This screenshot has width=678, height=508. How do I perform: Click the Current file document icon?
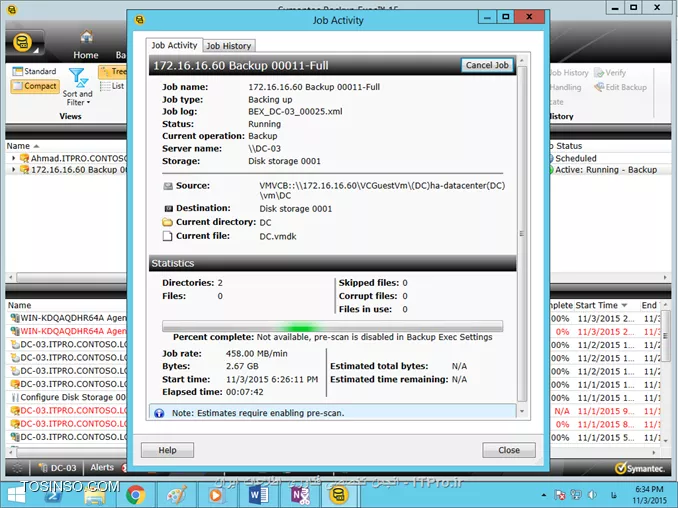[x=167, y=236]
